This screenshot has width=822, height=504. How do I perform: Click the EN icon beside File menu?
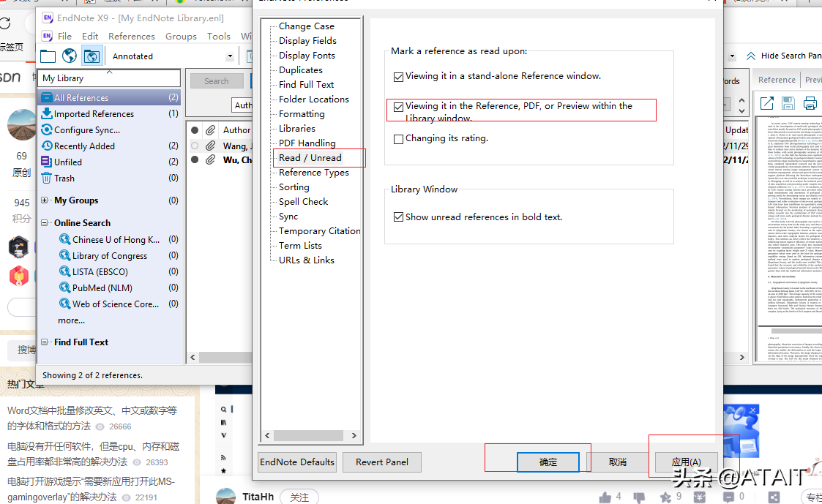click(x=47, y=36)
